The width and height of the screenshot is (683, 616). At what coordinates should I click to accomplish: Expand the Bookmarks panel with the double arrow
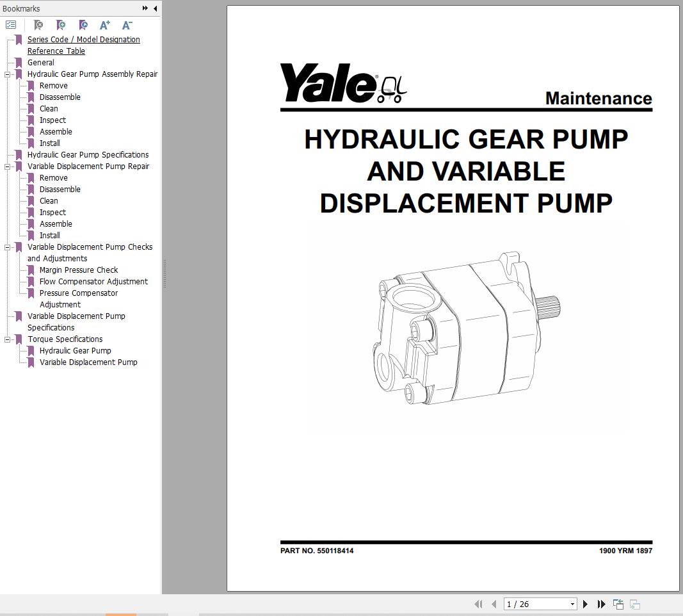pyautogui.click(x=145, y=8)
